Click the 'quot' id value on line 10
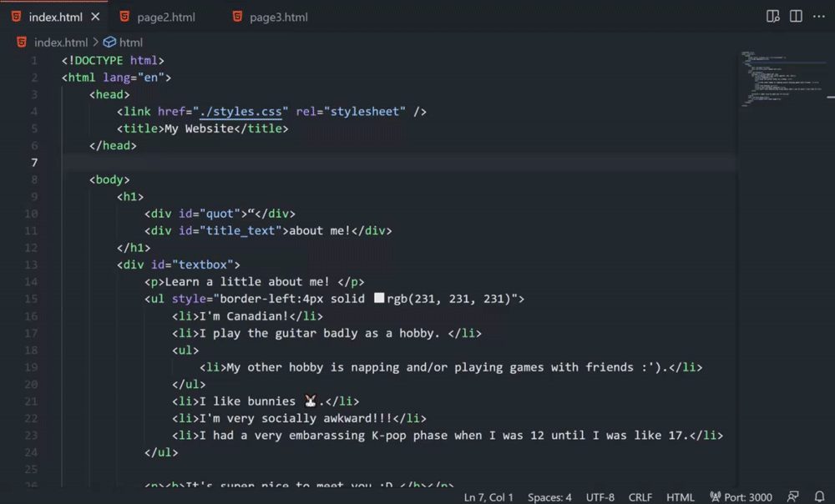 (x=220, y=214)
